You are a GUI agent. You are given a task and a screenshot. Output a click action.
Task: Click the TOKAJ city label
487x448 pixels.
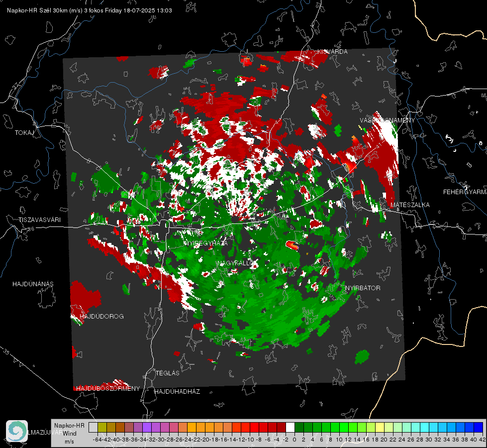pyautogui.click(x=24, y=133)
